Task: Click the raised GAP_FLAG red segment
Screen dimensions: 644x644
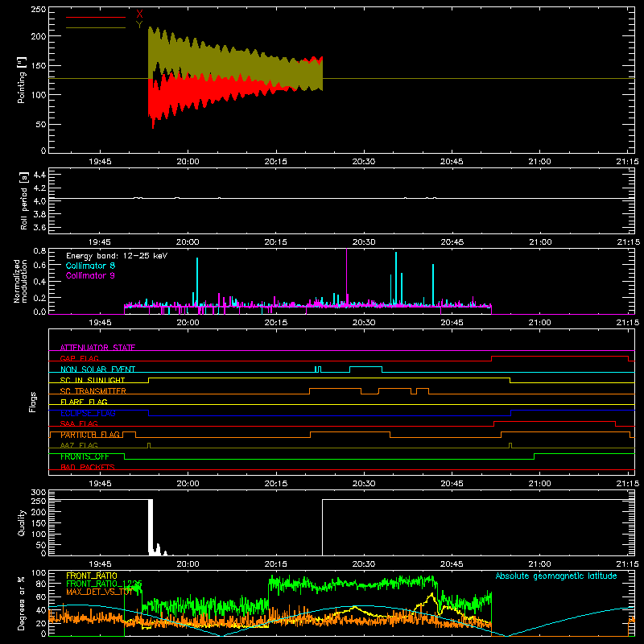Action: pos(560,356)
